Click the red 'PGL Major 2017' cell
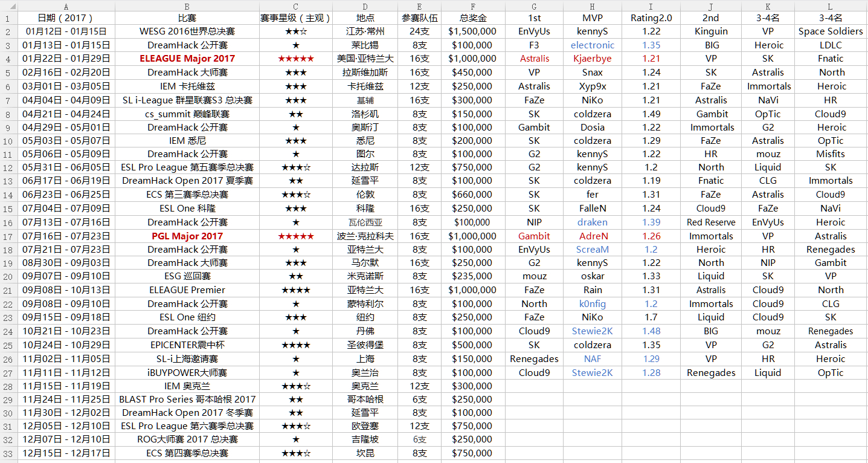Image resolution: width=868 pixels, height=463 pixels. [x=187, y=236]
